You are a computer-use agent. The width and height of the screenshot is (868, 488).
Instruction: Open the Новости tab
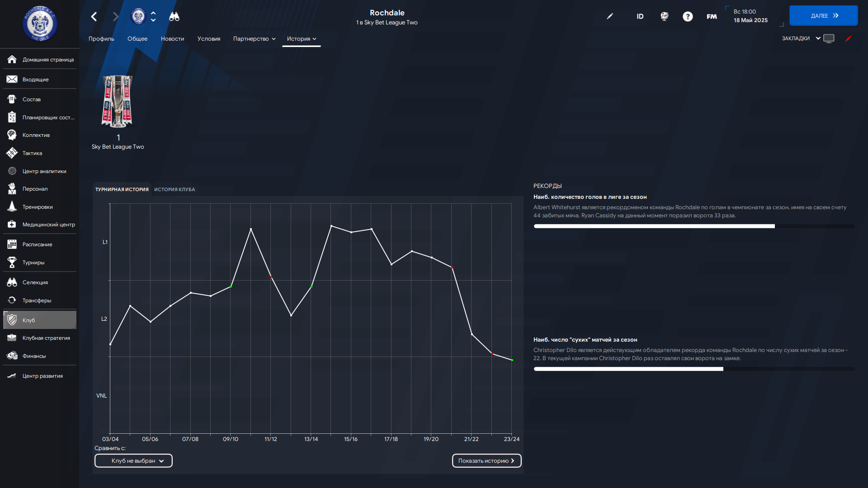click(172, 39)
